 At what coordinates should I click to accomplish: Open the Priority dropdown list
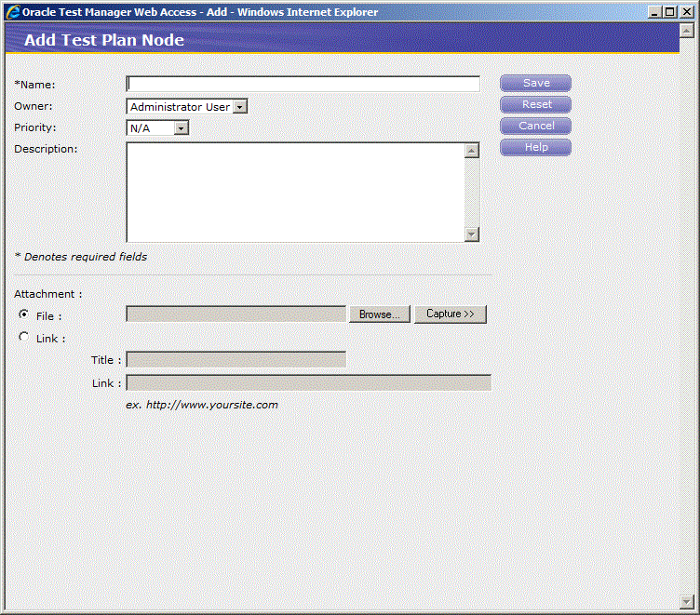pyautogui.click(x=181, y=128)
